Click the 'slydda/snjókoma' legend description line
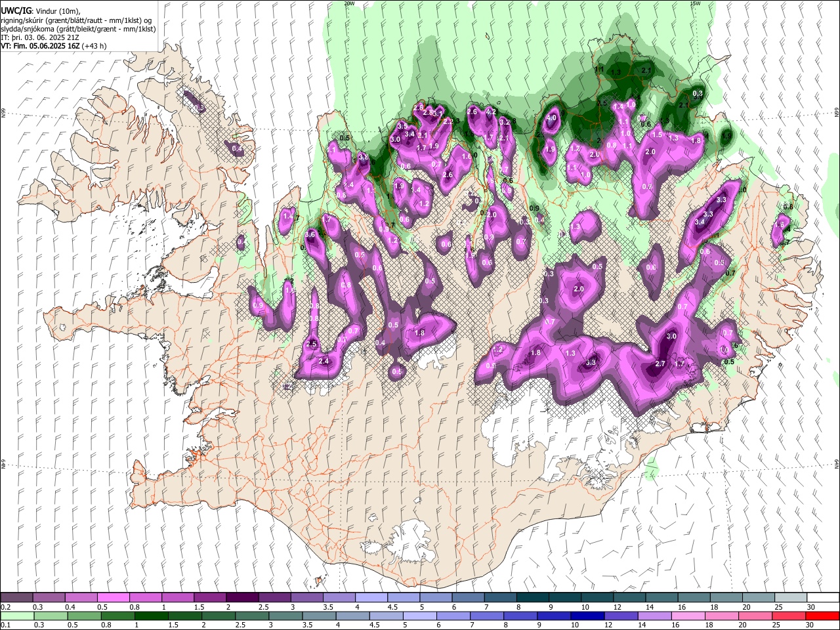Screen dimensions: 840x630 click(78, 29)
